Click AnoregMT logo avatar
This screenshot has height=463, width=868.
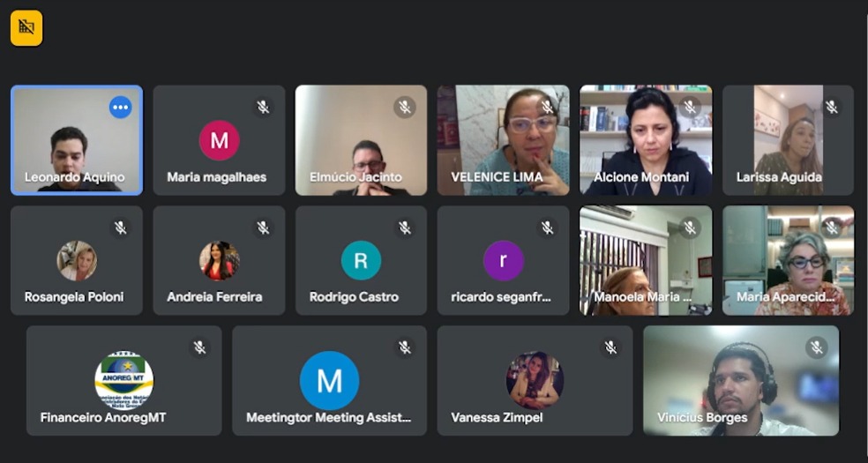[123, 380]
